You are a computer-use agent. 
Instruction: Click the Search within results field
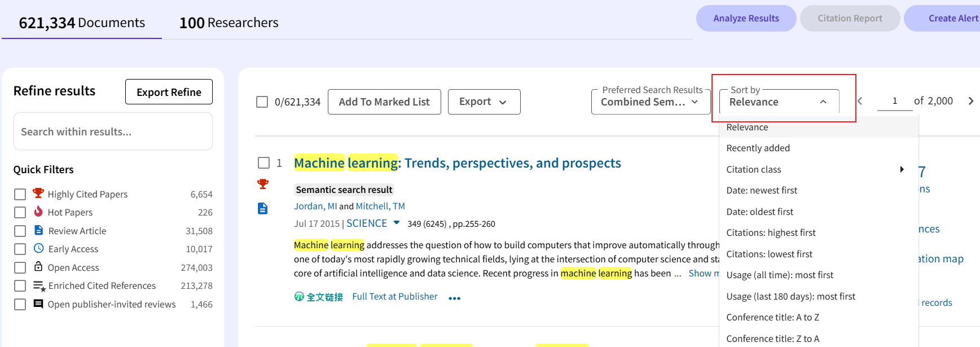tap(113, 131)
